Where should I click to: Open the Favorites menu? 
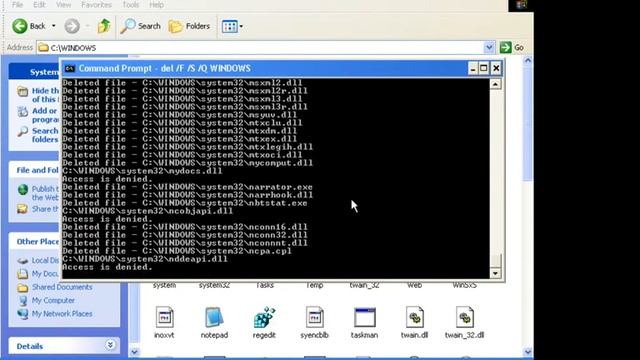(x=96, y=5)
